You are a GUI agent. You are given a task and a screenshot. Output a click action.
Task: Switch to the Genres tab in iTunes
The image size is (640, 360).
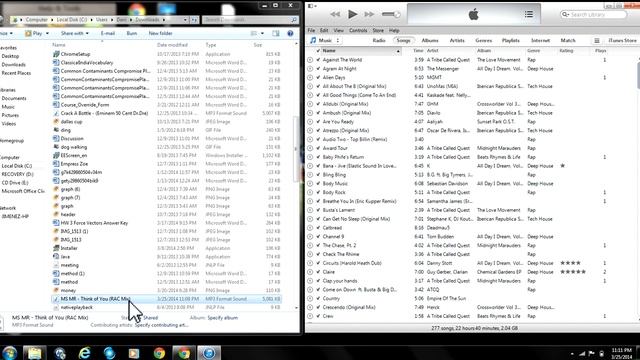[484, 40]
